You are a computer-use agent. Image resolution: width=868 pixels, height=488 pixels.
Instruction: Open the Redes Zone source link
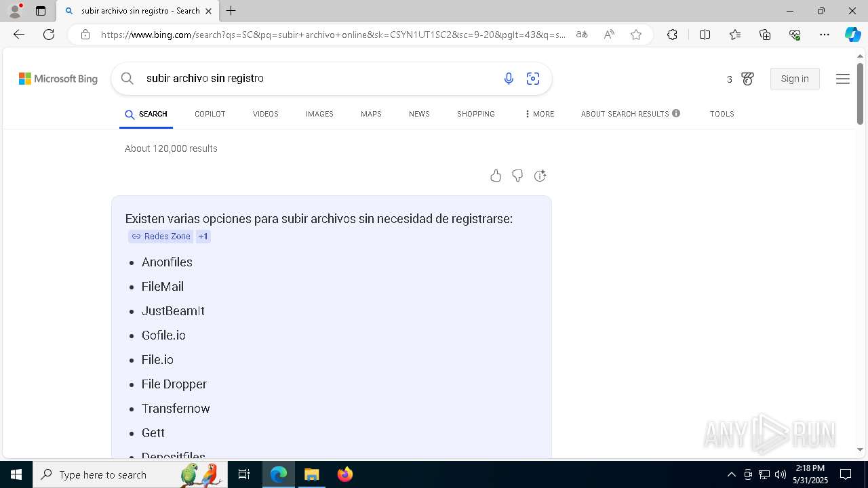click(161, 237)
